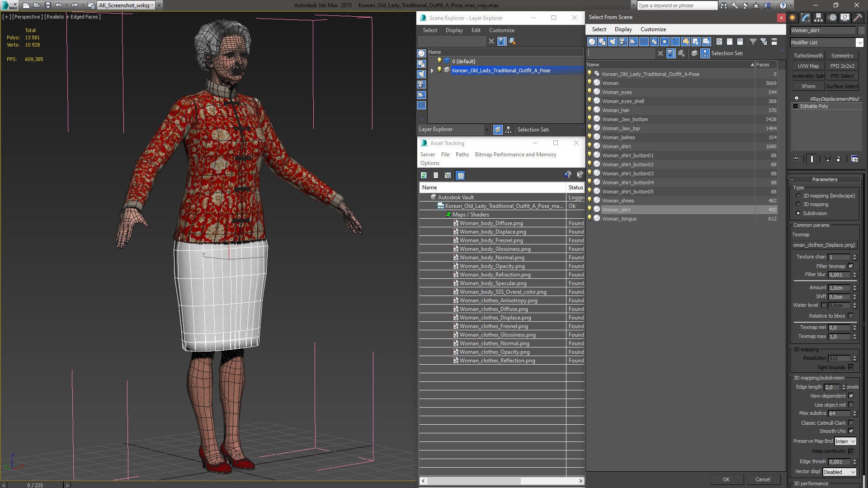The height and width of the screenshot is (488, 868).
Task: Toggle Filter texmap checkbox
Action: click(x=850, y=266)
